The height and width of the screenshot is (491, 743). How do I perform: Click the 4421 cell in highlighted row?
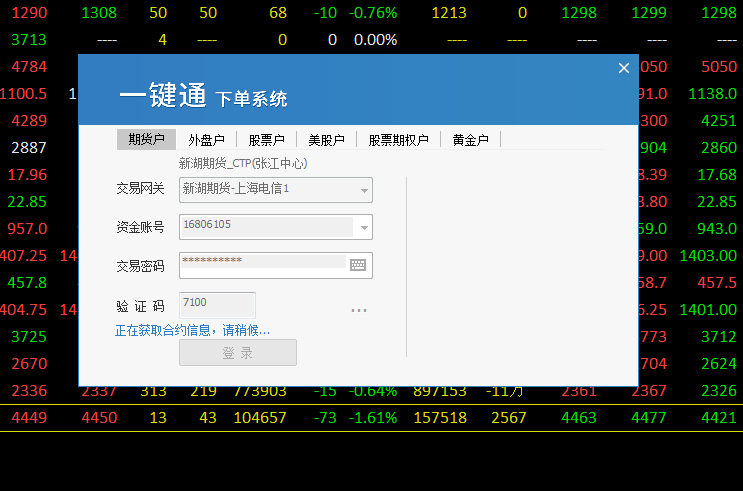coord(719,418)
